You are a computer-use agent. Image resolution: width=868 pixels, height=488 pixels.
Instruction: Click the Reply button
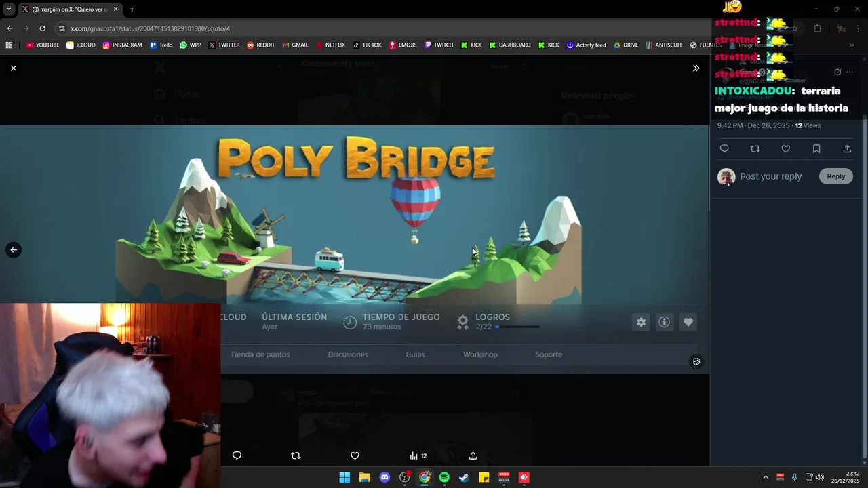(835, 176)
